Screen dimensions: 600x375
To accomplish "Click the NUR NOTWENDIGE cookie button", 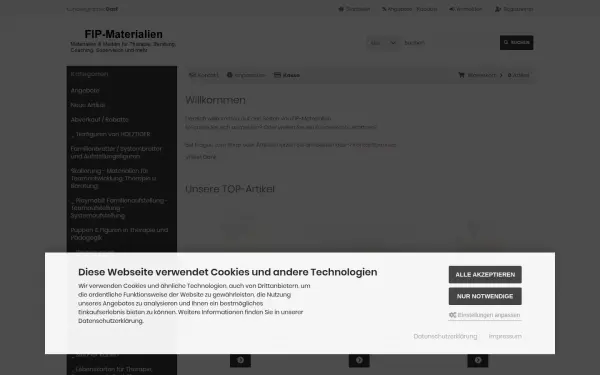I will click(485, 296).
